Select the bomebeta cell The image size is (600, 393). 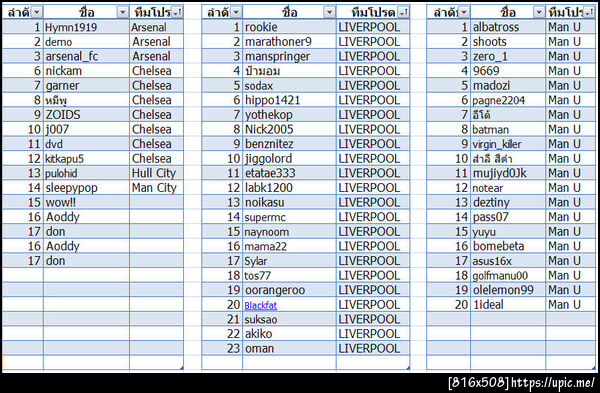click(x=508, y=246)
